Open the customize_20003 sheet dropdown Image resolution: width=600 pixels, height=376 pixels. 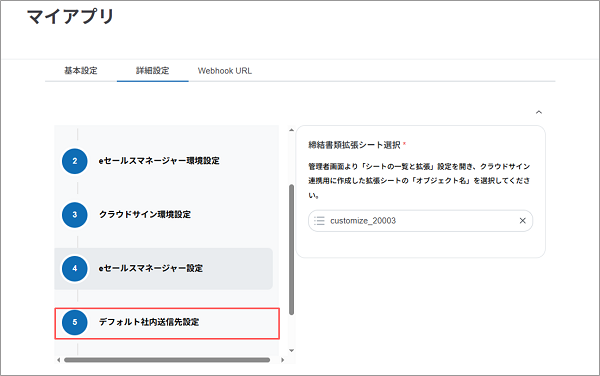tap(420, 221)
